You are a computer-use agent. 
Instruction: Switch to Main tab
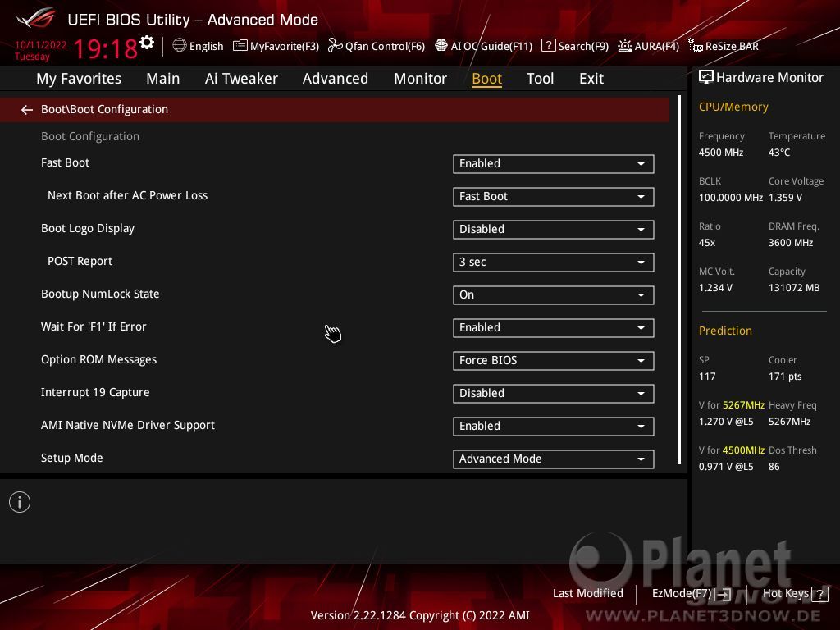(163, 79)
